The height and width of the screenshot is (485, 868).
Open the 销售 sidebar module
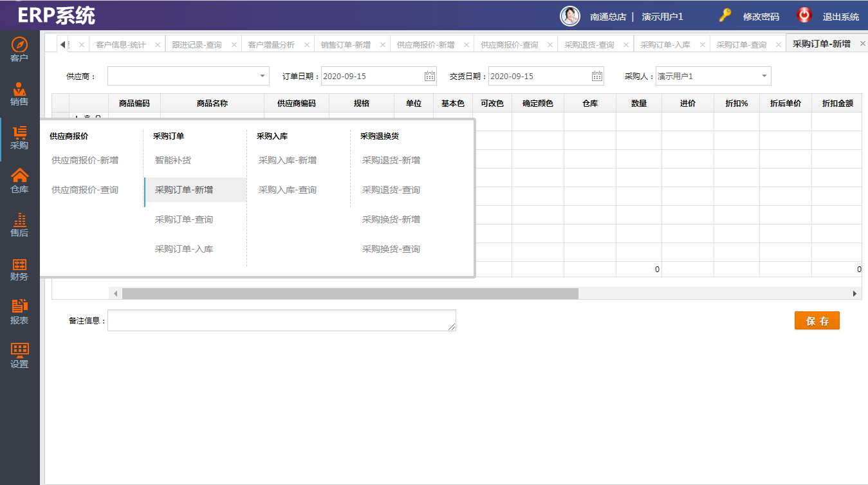point(19,93)
